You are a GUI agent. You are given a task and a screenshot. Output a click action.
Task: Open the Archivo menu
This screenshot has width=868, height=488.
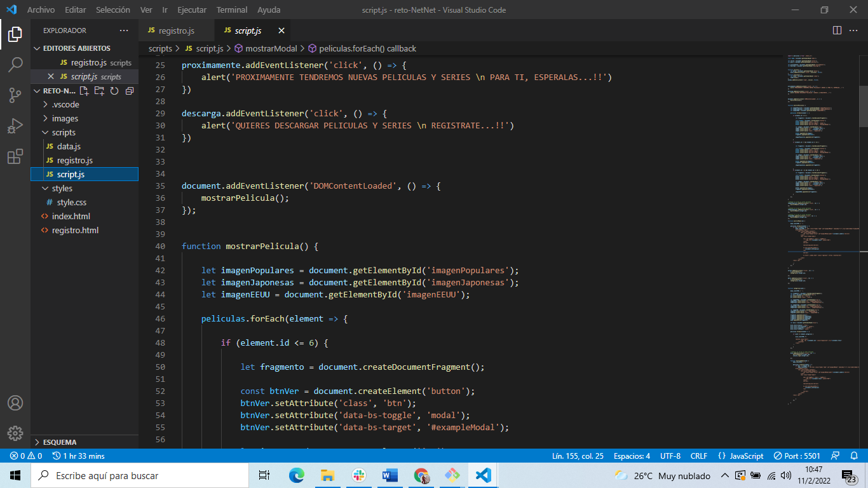point(41,10)
